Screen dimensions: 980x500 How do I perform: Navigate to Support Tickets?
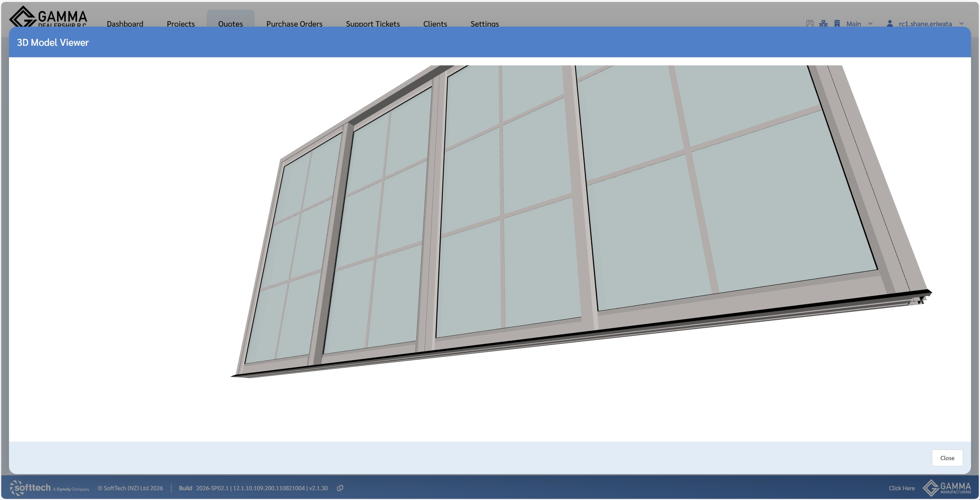pos(372,24)
